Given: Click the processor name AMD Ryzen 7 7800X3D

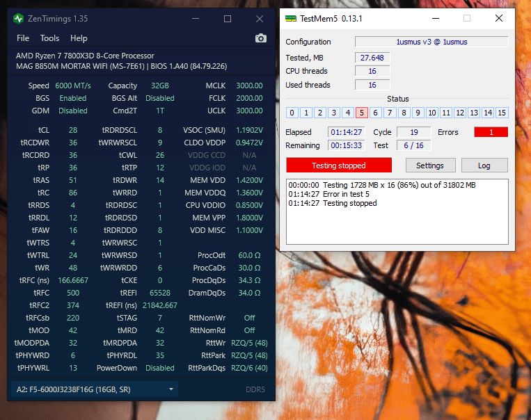Looking at the screenshot, I should (85, 56).
